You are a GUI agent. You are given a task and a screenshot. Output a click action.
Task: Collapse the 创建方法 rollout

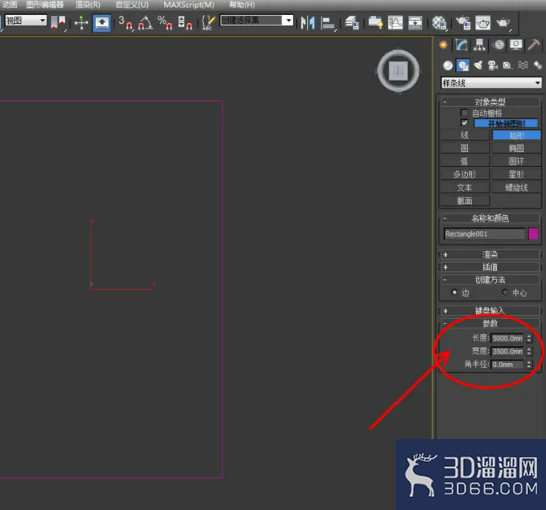[x=490, y=280]
